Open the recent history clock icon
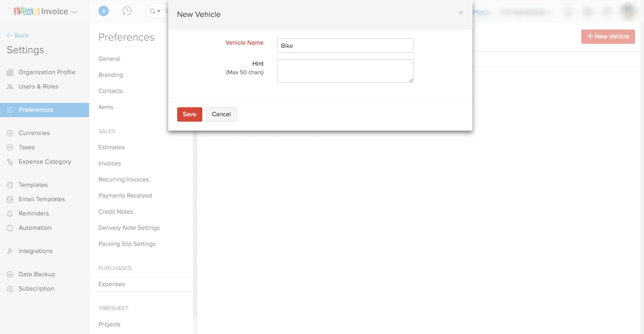Image resolution: width=644 pixels, height=334 pixels. point(127,11)
